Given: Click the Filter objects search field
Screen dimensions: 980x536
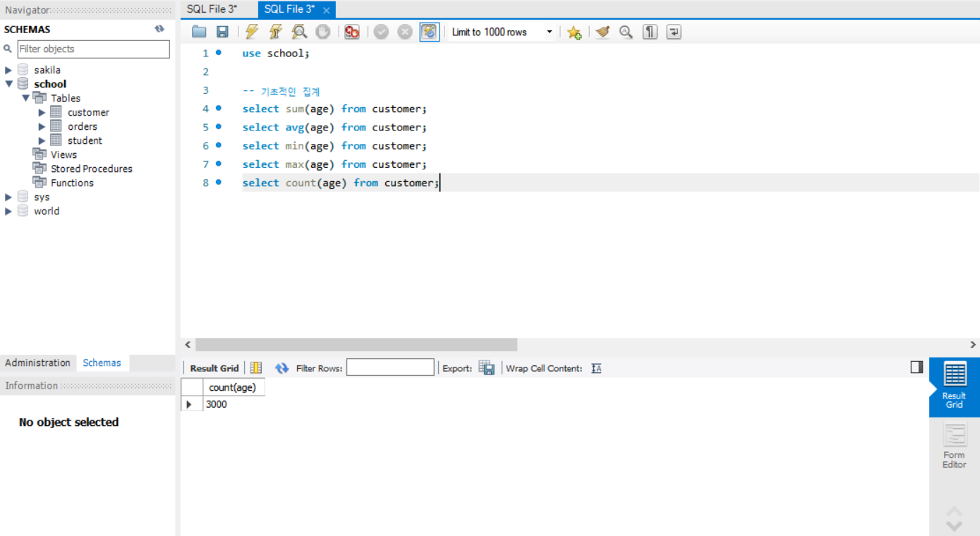Looking at the screenshot, I should [x=93, y=49].
